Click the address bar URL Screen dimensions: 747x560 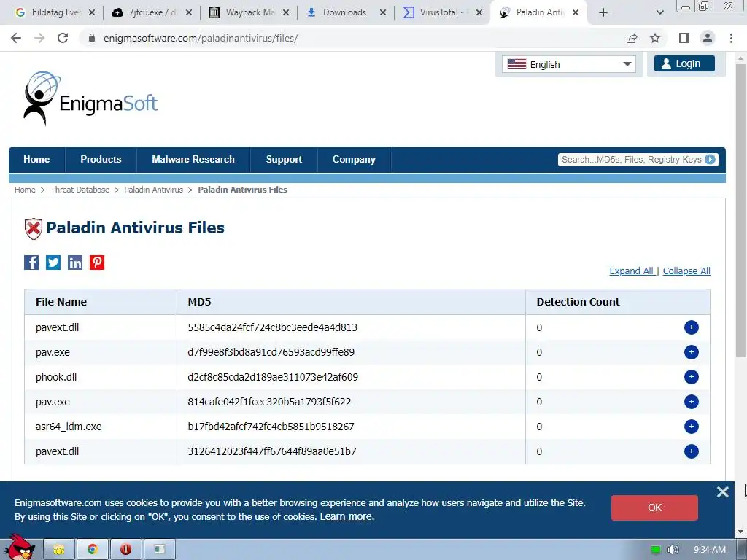[x=201, y=38]
